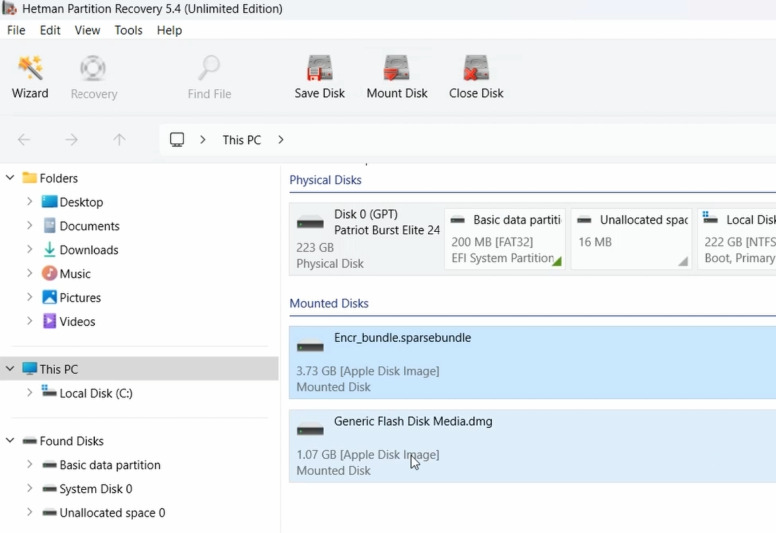Collapse the Folders tree node
Image resolution: width=776 pixels, height=533 pixels.
10,177
